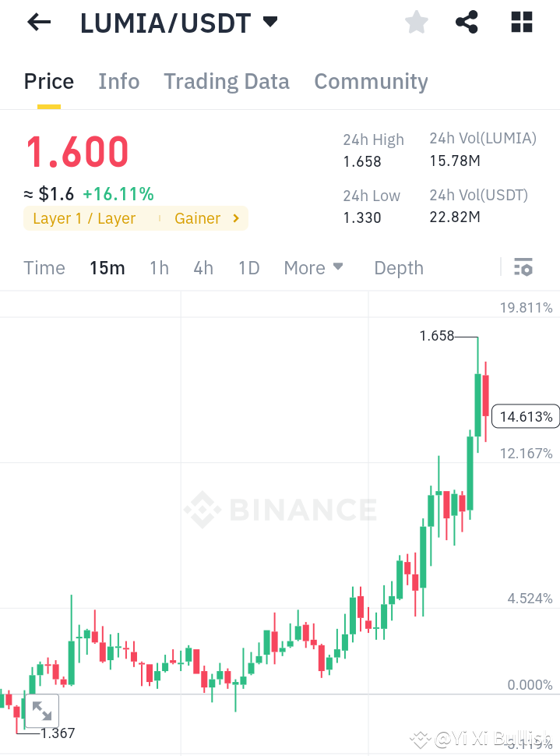Viewport: 560px width, 756px height.
Task: Open the Depth view
Action: point(398,267)
